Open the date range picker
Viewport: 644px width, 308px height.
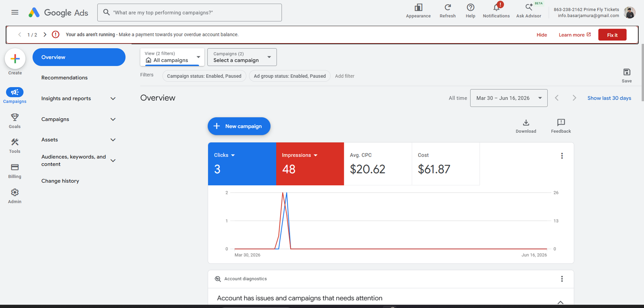tap(509, 98)
